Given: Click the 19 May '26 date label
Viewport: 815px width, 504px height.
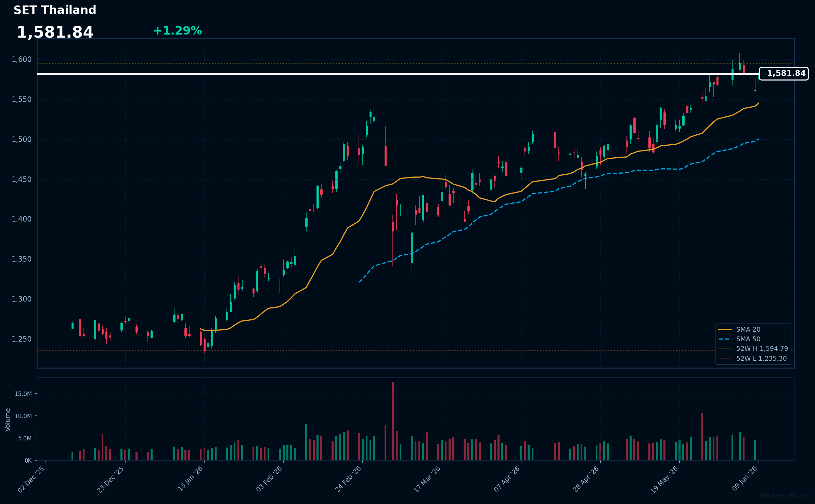Looking at the screenshot, I should pos(664,479).
